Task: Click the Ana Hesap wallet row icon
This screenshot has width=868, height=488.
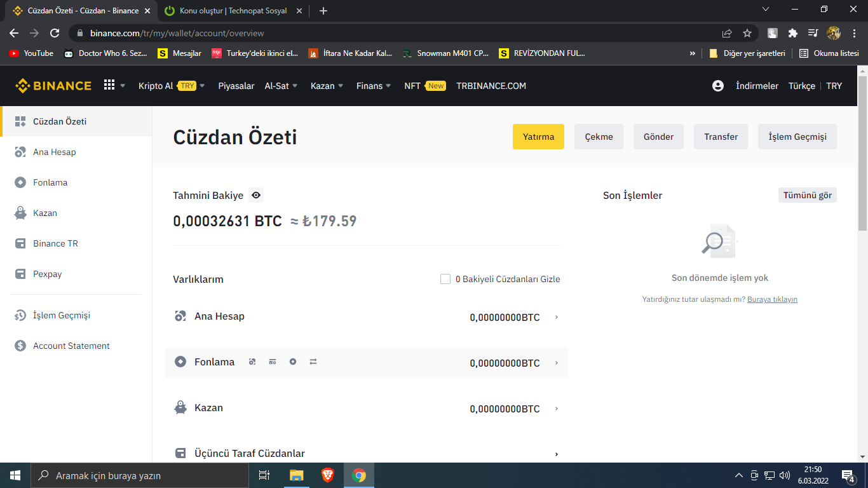Action: click(x=180, y=316)
